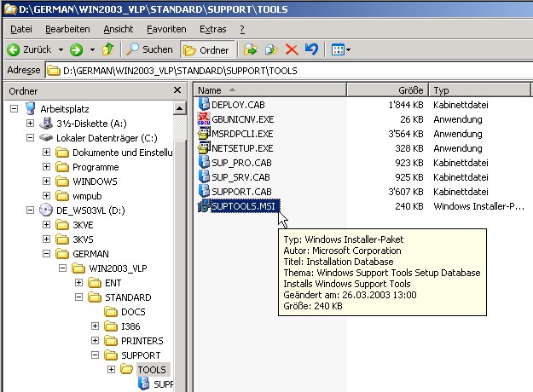Select the Lokaler Datenträger (C:) drive icon
This screenshot has height=392, width=533.
(46, 137)
